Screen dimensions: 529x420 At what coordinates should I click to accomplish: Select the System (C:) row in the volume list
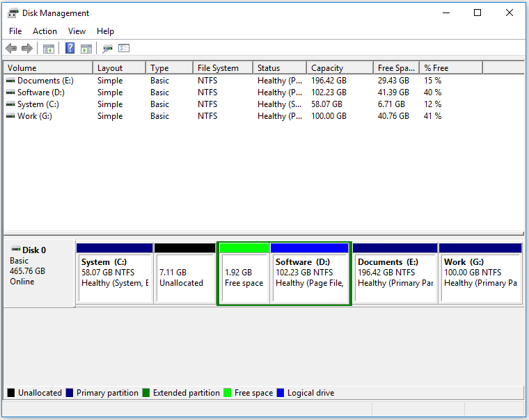point(40,104)
